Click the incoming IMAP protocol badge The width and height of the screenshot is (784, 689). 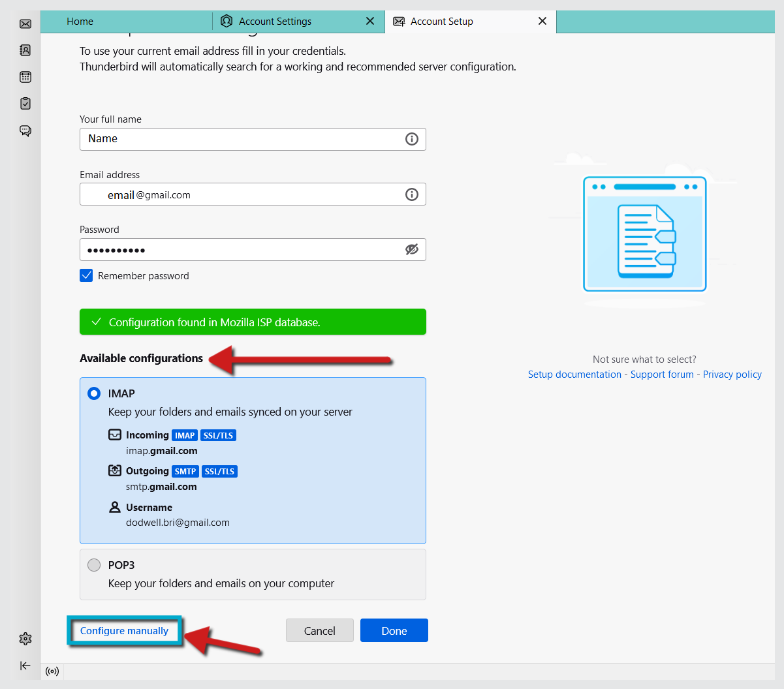point(185,435)
